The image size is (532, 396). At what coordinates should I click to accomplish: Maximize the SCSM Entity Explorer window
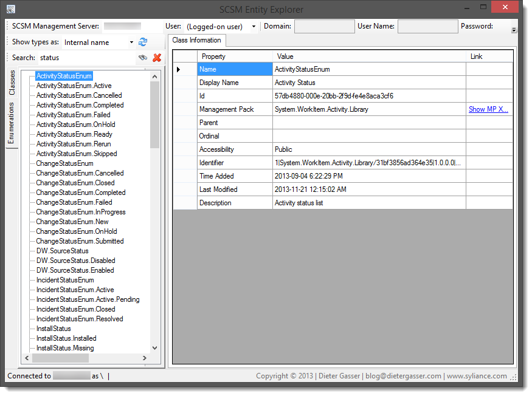pyautogui.click(x=483, y=7)
